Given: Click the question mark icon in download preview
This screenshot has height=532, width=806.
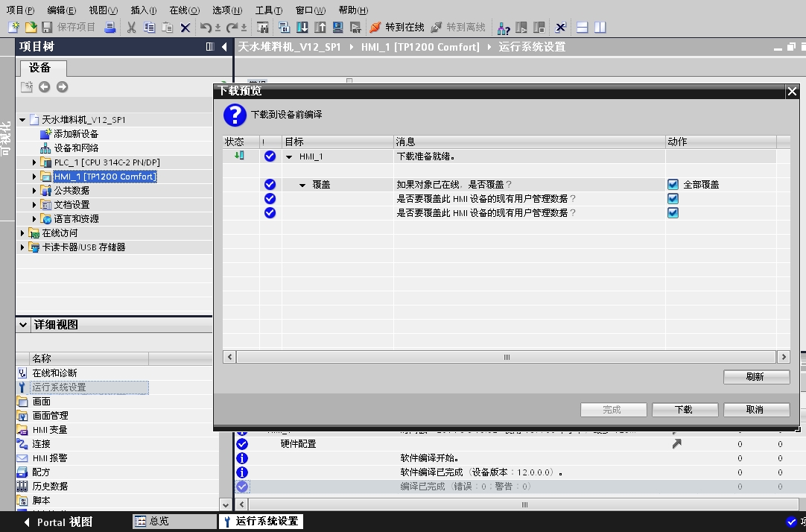Looking at the screenshot, I should tap(235, 115).
